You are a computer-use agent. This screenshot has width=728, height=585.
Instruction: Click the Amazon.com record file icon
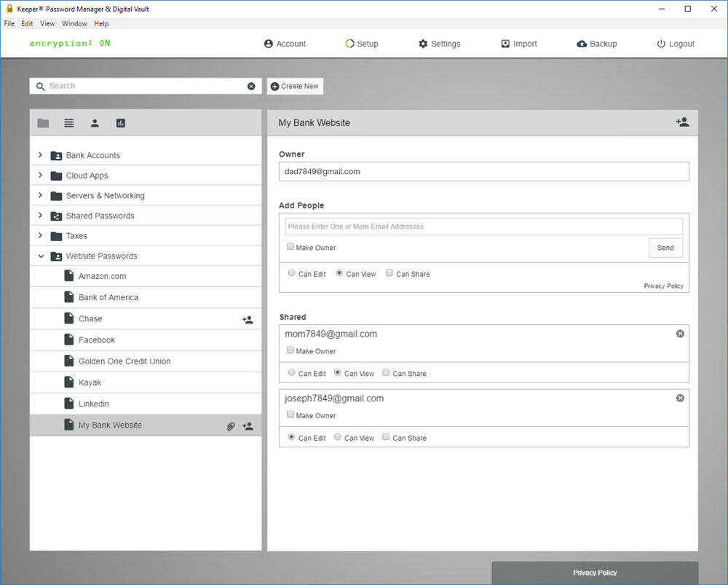(x=68, y=276)
